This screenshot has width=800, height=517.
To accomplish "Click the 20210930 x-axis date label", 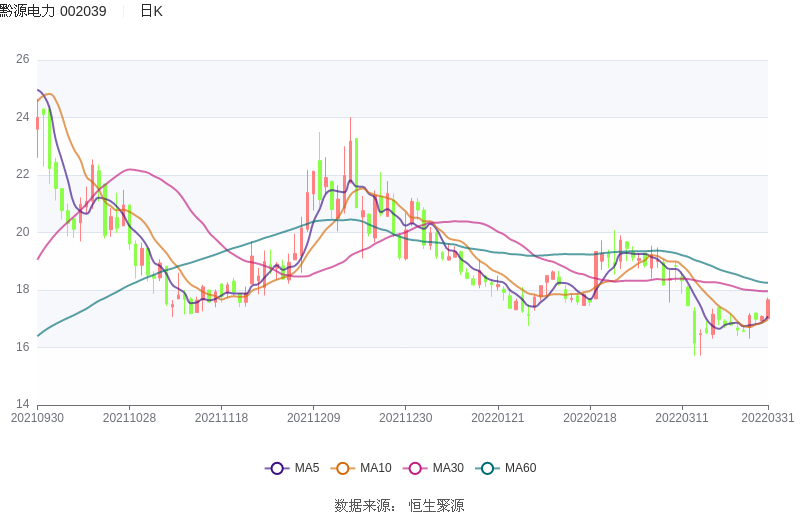I will (37, 418).
